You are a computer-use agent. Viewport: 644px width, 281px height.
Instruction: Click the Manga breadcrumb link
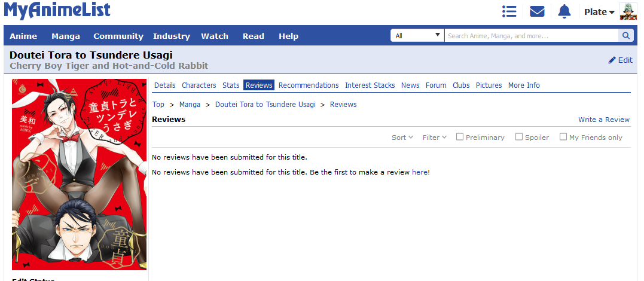[x=190, y=105]
